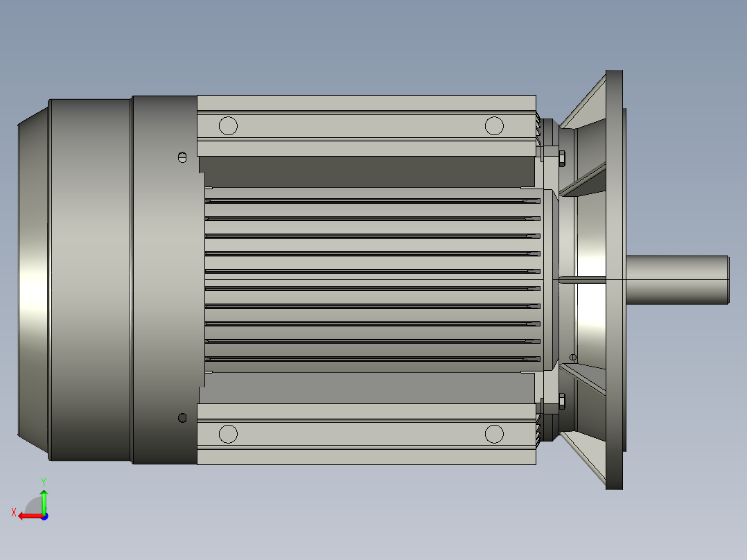Screen dimensions: 747x560
Task: Click the blue Z axis dot on the triad
Action: pos(45,516)
